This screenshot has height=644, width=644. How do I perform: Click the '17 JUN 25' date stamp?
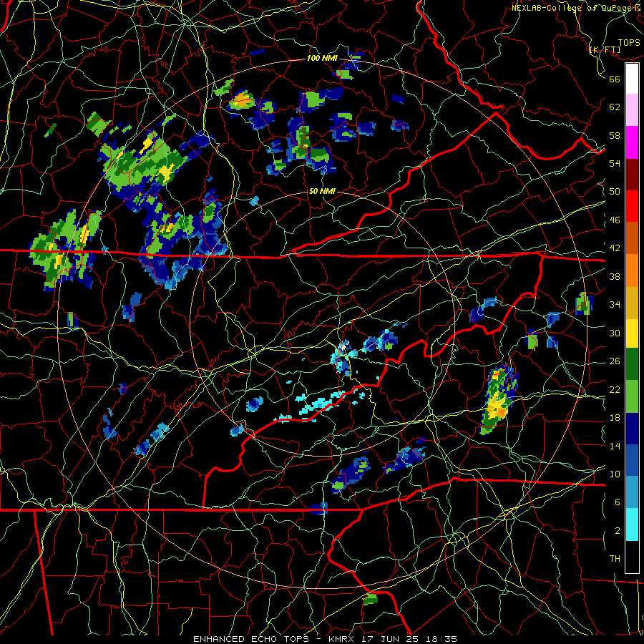pos(390,639)
